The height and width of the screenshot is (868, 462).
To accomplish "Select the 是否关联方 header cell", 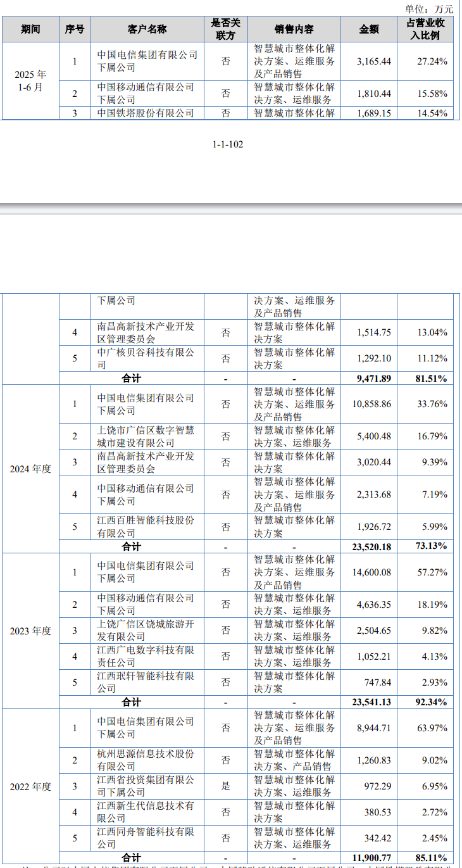I will point(225,29).
